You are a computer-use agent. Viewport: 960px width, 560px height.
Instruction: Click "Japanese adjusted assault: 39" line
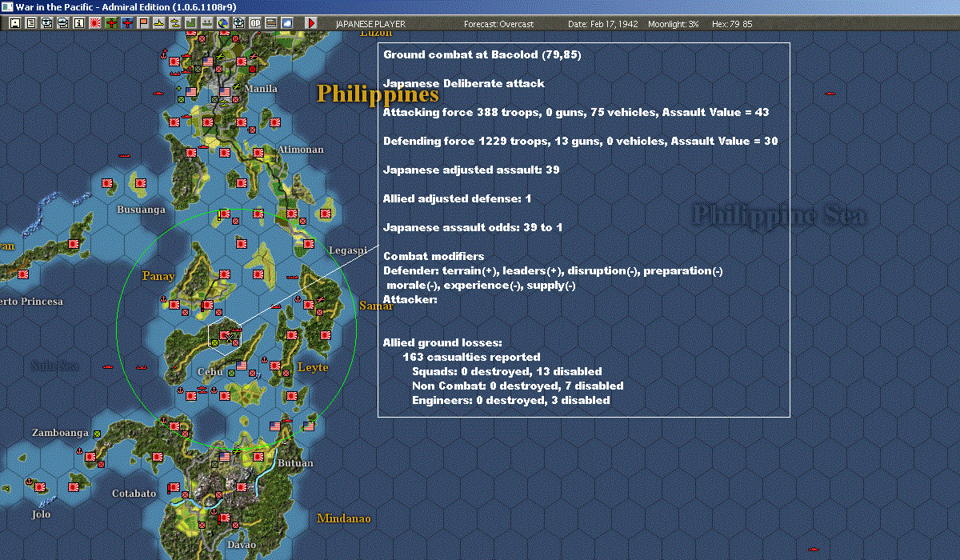(471, 170)
